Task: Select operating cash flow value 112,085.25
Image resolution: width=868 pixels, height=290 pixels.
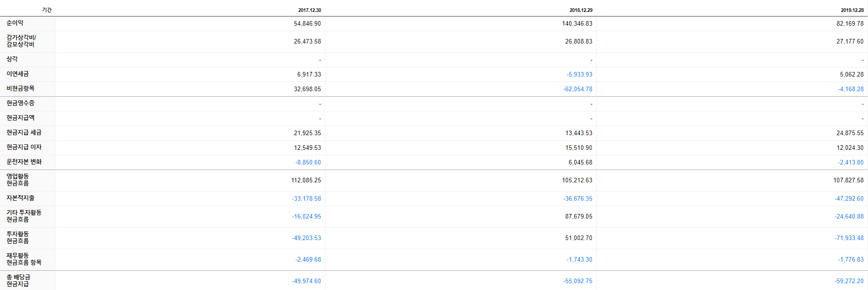Action: 306,180
